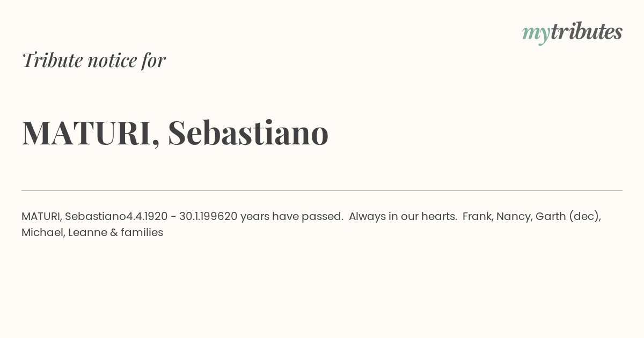Click the "Tribute notice for" heading
This screenshot has height=338, width=644.
[94, 60]
